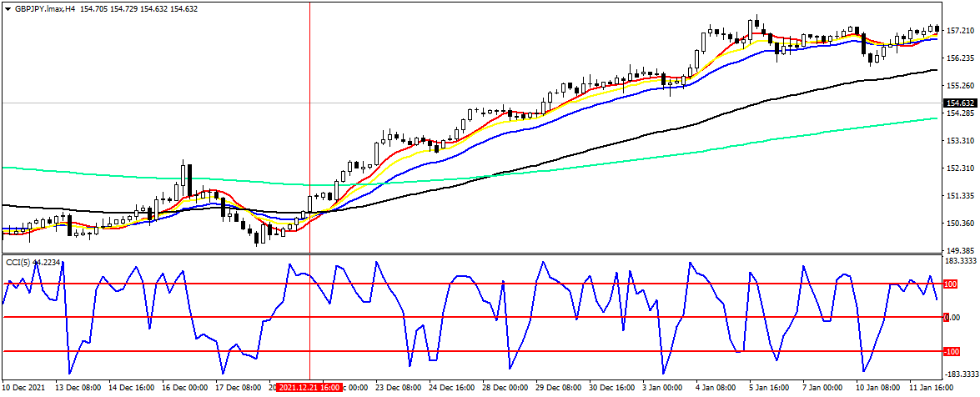
Task: Click the -183.3333 CCI scale value
Action: click(x=962, y=374)
